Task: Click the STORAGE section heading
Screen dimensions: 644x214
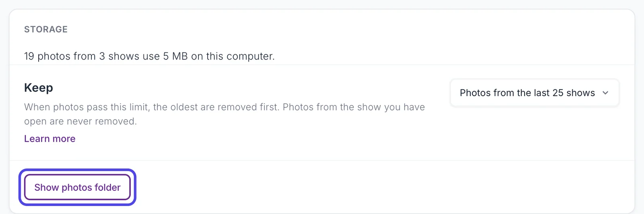Action: coord(46,29)
